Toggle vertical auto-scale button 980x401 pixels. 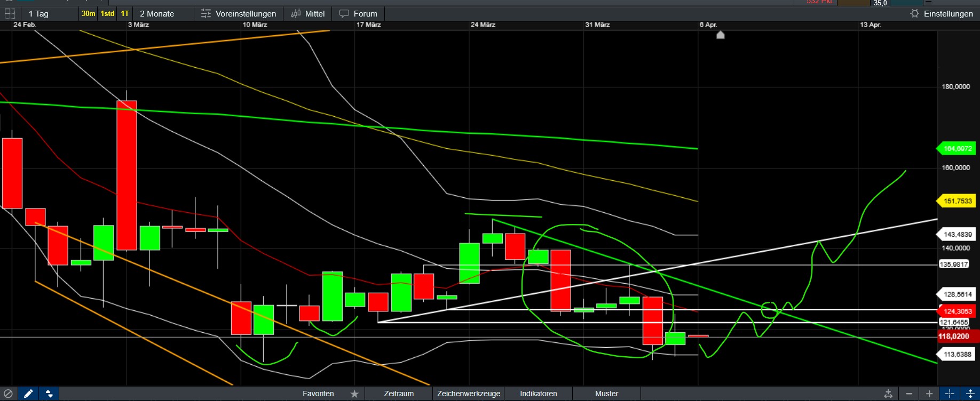point(970,394)
